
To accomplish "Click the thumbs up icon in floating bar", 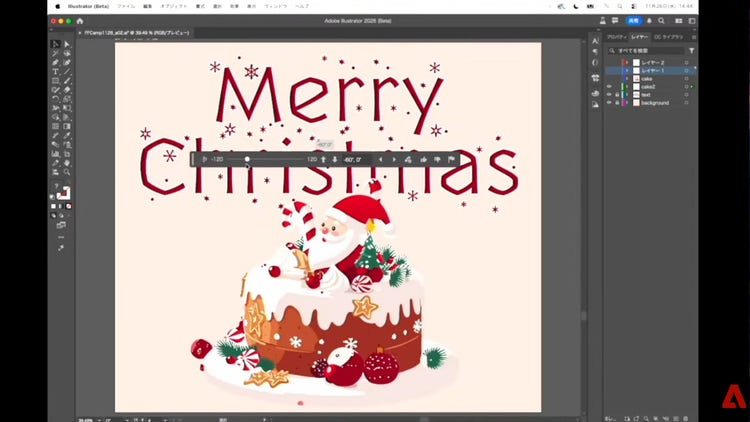I will [423, 159].
